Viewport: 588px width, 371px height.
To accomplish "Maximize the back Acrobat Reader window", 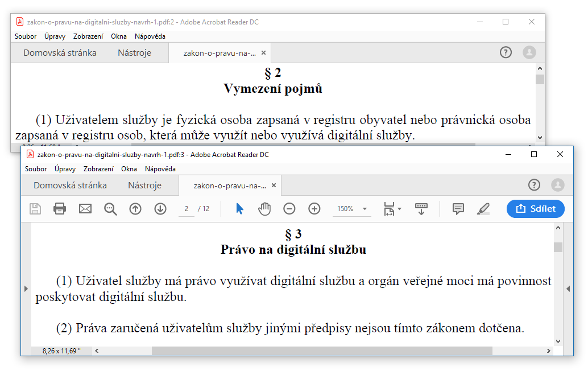I will coord(506,22).
